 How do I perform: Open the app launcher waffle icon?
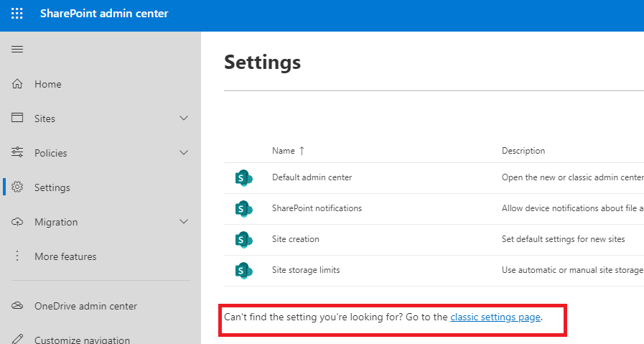tap(17, 14)
